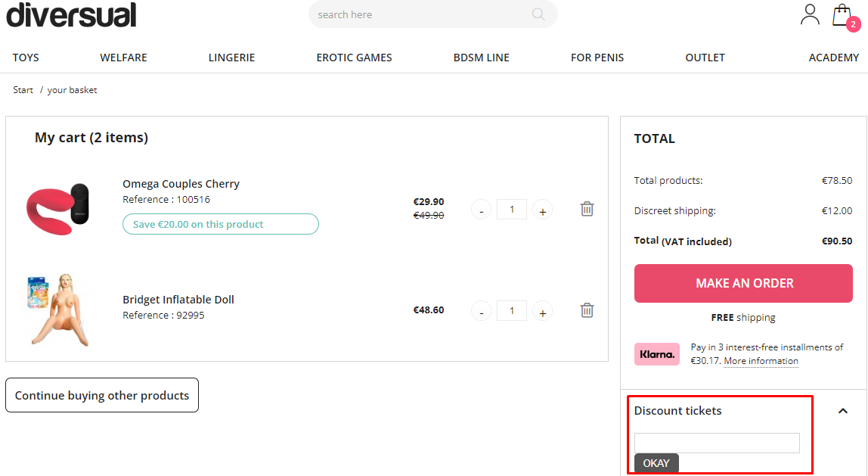
Task: Focus the discount ticket code field
Action: [x=717, y=443]
